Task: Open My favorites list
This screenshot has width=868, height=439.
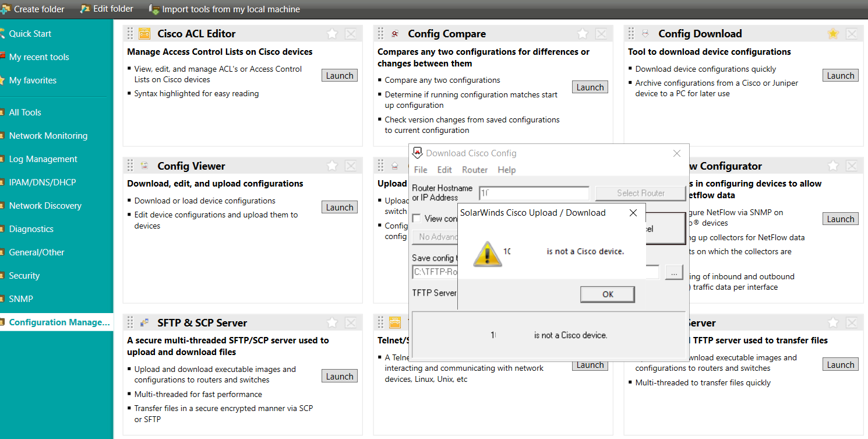Action: (x=33, y=80)
